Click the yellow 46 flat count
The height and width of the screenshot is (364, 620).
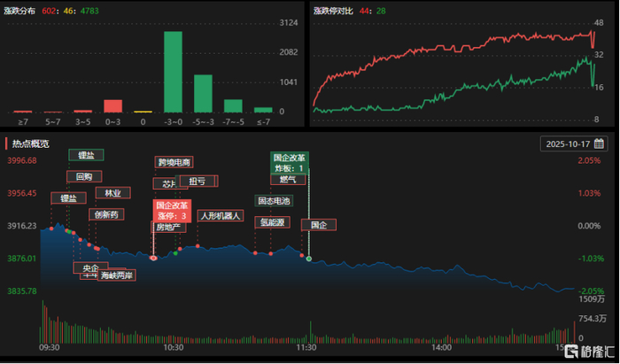68,11
